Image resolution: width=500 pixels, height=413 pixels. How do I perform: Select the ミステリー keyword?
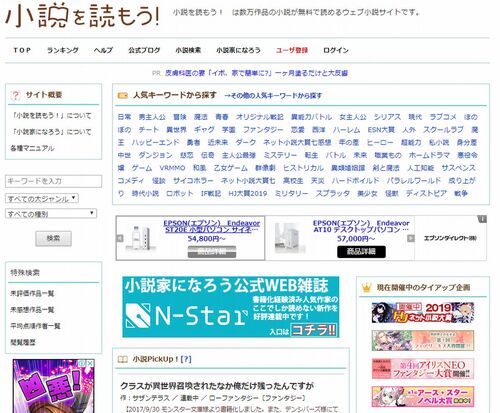(x=280, y=155)
